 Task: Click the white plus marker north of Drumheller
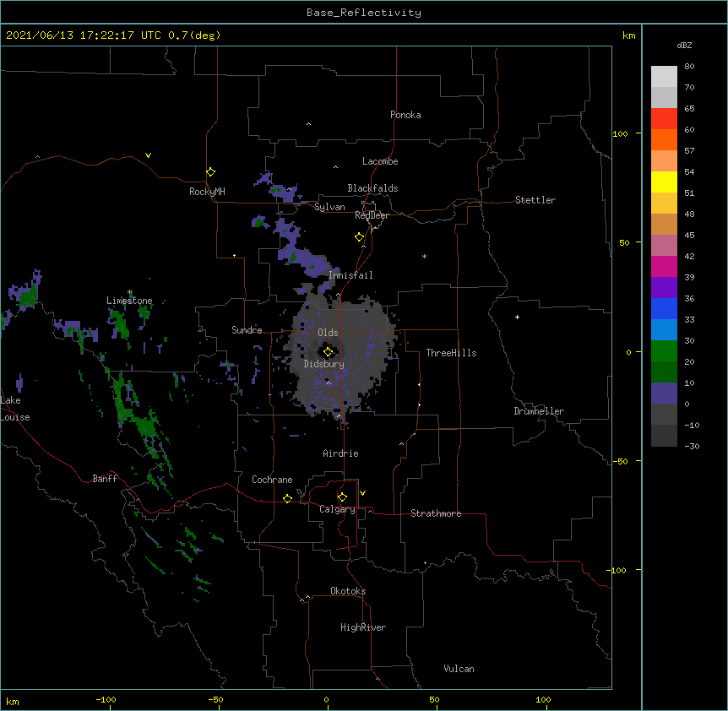(x=517, y=317)
